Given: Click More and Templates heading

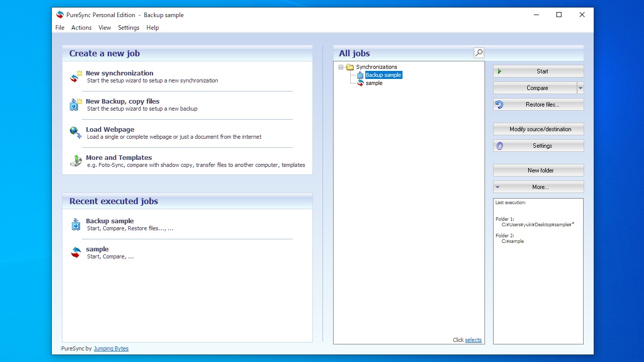Looking at the screenshot, I should click(x=119, y=157).
